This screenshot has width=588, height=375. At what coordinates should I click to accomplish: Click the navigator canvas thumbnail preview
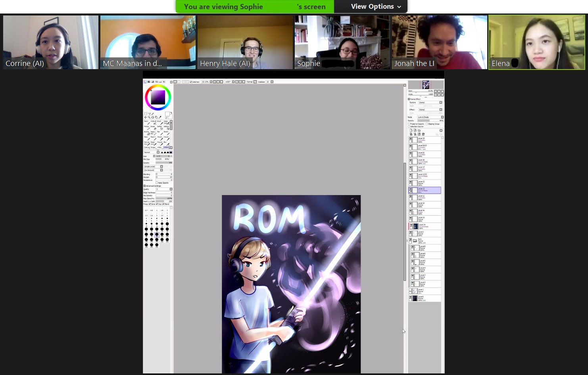click(426, 84)
